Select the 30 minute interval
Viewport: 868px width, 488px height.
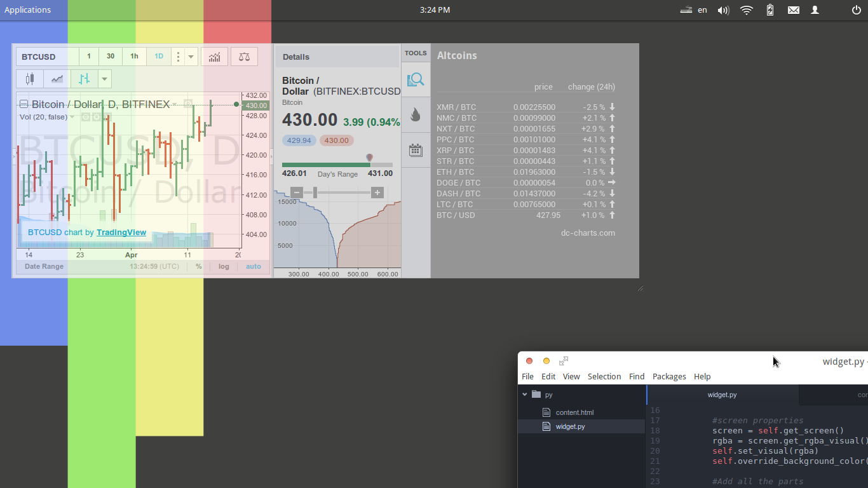click(111, 57)
